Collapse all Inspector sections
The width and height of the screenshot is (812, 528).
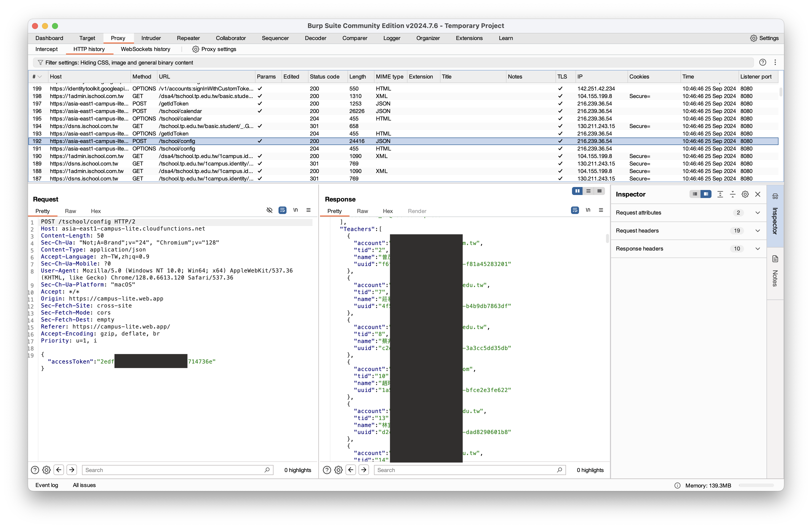(732, 194)
